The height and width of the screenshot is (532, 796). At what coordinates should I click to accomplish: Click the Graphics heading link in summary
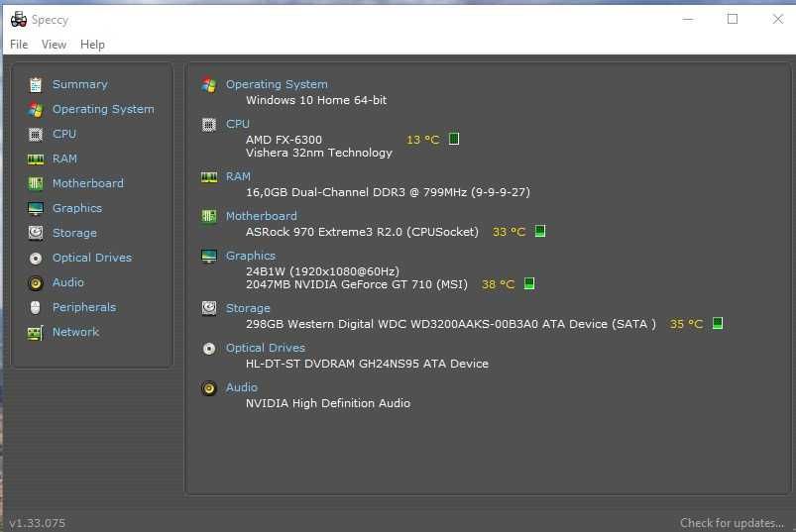pos(251,256)
